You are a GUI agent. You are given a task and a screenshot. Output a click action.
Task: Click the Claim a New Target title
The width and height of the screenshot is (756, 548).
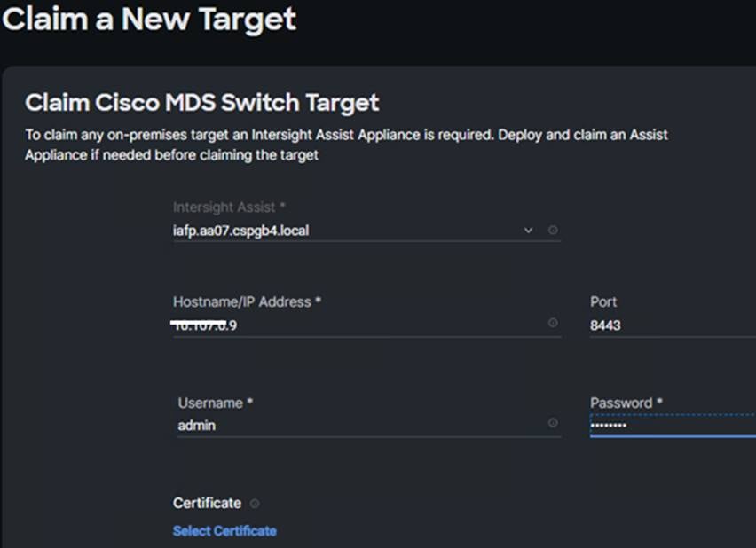(149, 20)
